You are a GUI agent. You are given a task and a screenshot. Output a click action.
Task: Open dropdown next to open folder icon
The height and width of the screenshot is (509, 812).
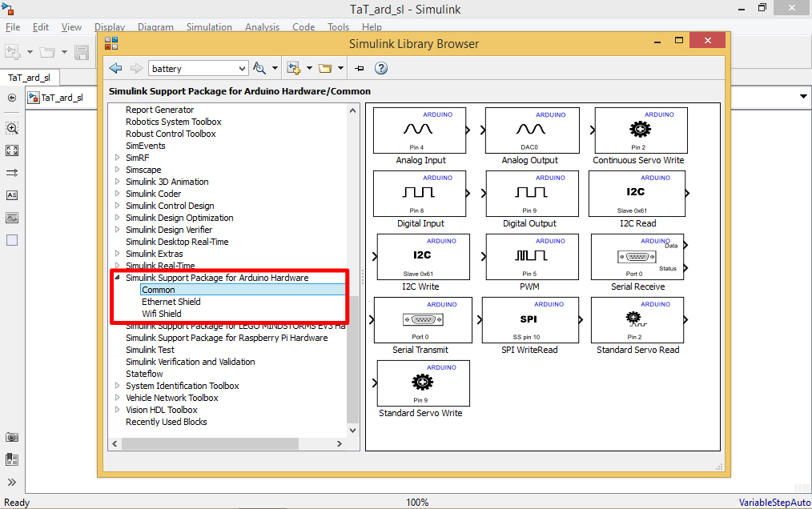pyautogui.click(x=340, y=68)
